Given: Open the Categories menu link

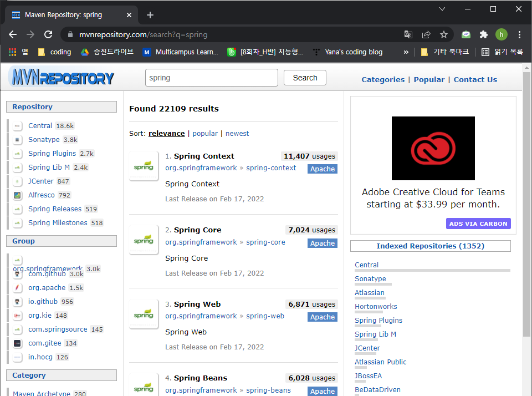Looking at the screenshot, I should point(383,79).
